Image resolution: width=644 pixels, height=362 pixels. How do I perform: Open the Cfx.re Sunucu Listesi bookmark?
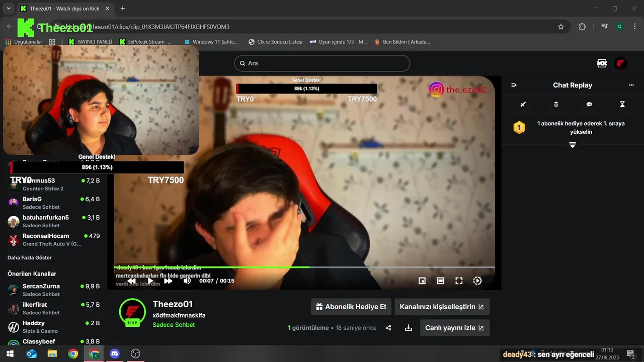point(276,42)
